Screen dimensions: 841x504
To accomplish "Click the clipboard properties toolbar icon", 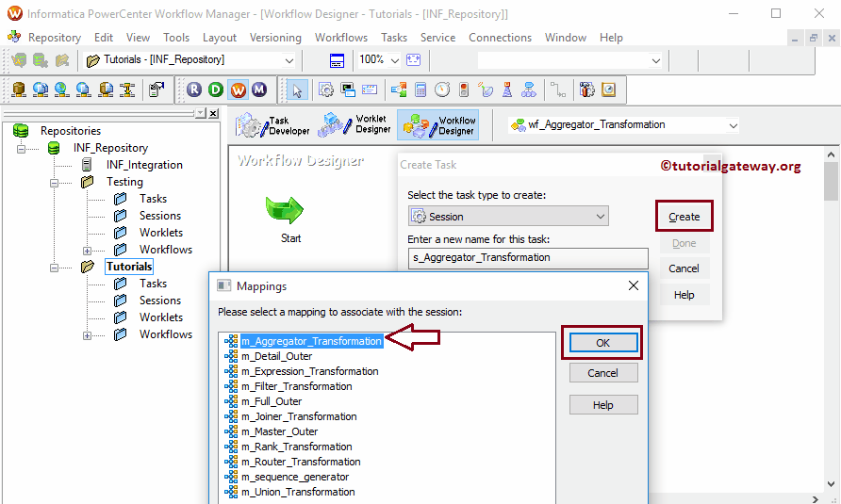I will [157, 90].
